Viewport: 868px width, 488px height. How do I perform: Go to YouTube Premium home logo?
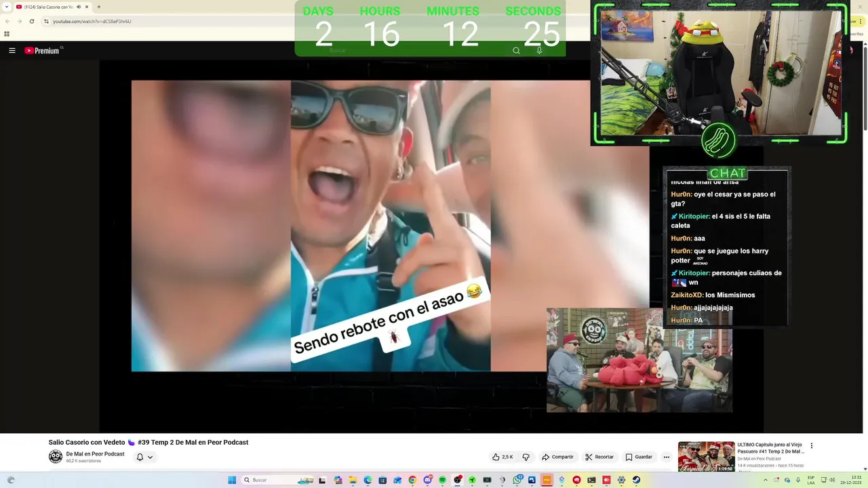(x=42, y=51)
